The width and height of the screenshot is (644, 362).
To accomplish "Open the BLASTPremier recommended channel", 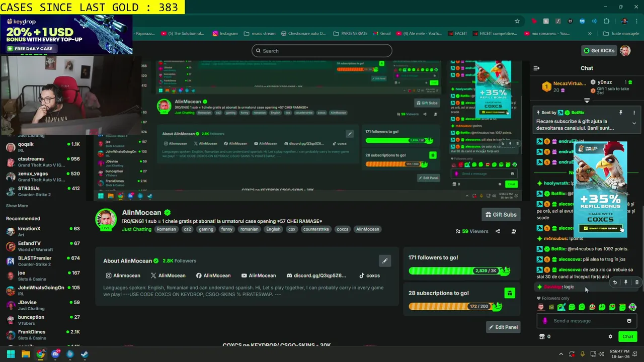I will click(x=43, y=261).
